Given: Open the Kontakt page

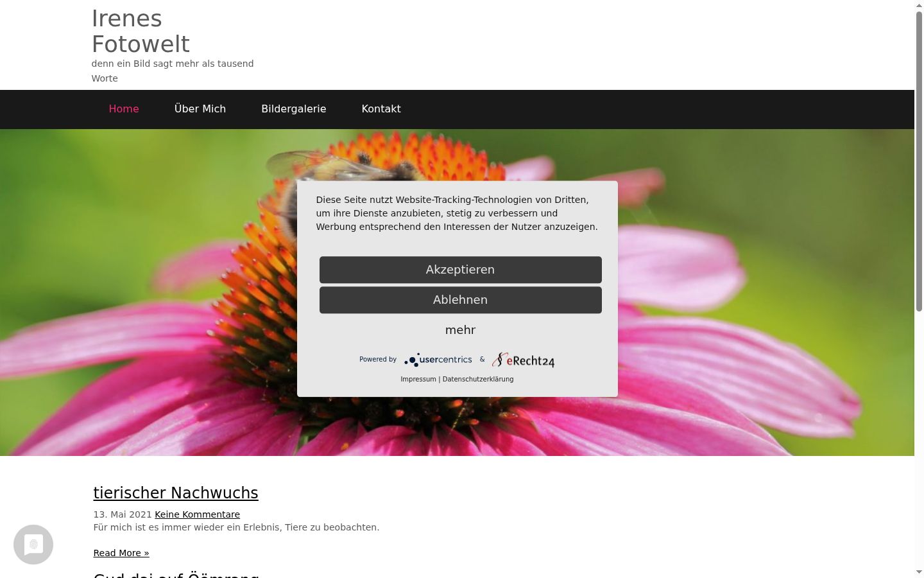Looking at the screenshot, I should pos(381,109).
